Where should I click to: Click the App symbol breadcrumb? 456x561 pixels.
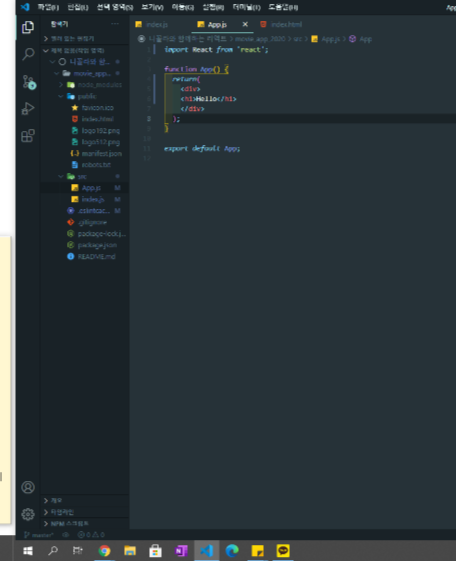tap(361, 39)
